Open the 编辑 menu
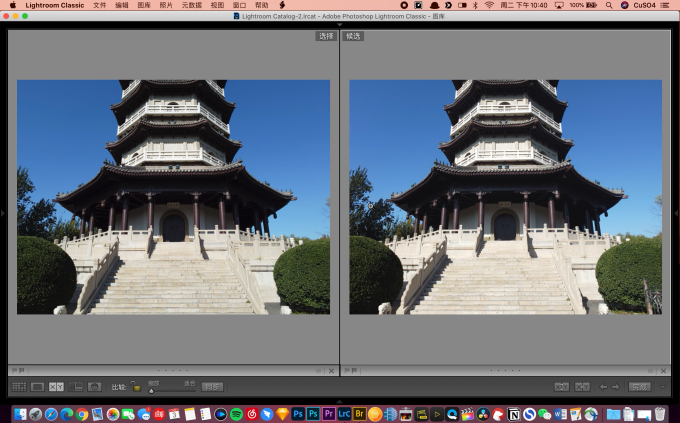Screen dimensions: 680x423 click(122, 5)
